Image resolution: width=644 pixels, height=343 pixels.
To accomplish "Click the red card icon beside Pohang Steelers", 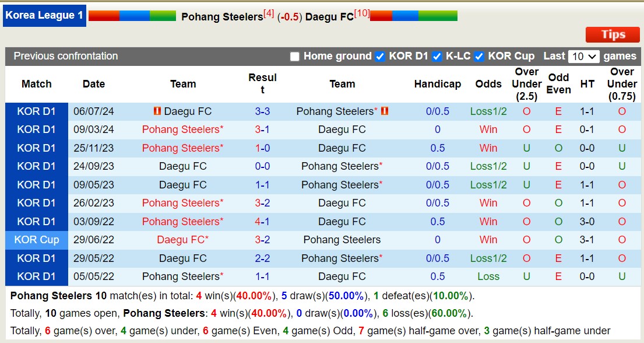I will click(x=384, y=111).
